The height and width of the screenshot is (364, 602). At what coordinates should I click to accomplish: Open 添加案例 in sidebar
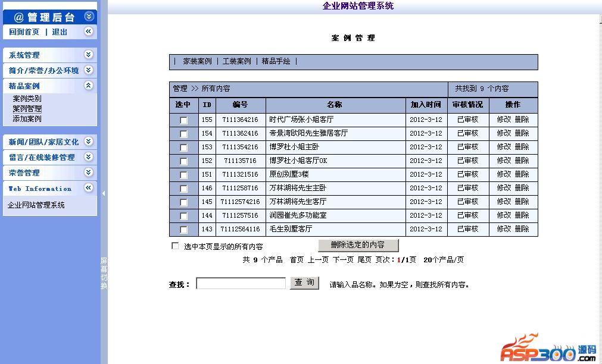(27, 118)
